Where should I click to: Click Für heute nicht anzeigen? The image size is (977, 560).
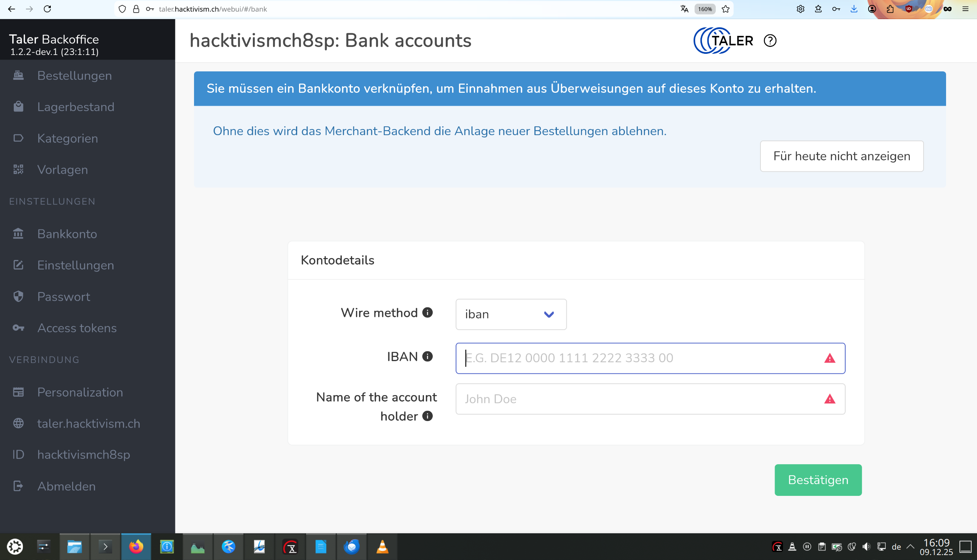coord(841,156)
